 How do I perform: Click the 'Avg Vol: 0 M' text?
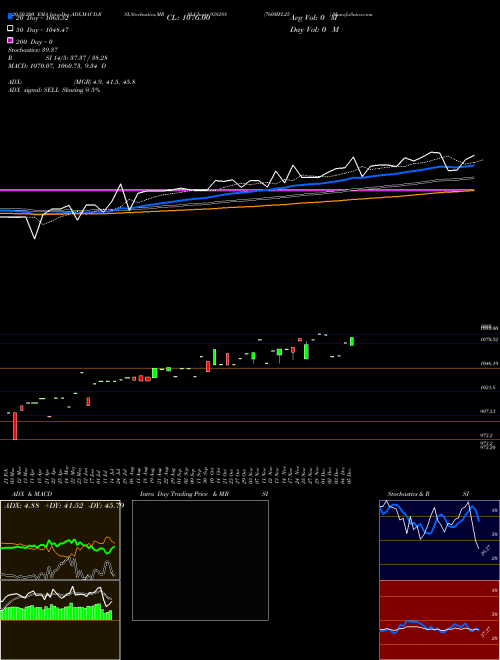(314, 18)
